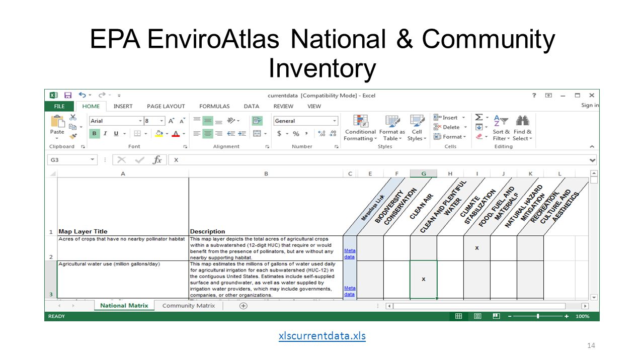Click Decrease Decimal icon

333,134
